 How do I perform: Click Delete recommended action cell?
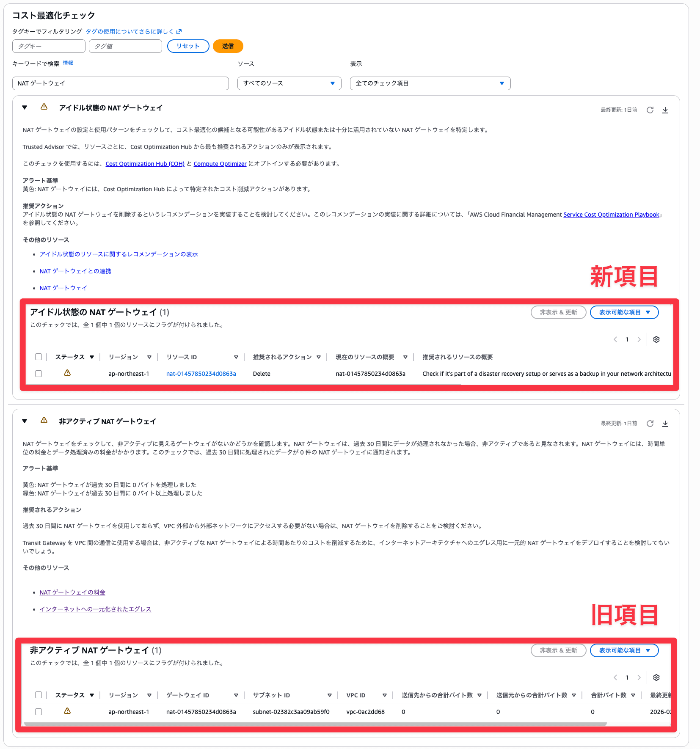[262, 374]
